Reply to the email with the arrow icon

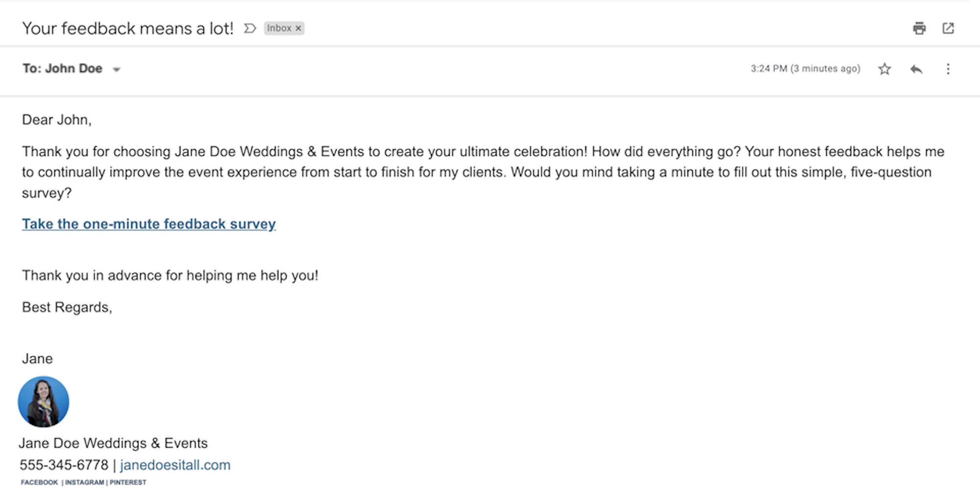[916, 69]
